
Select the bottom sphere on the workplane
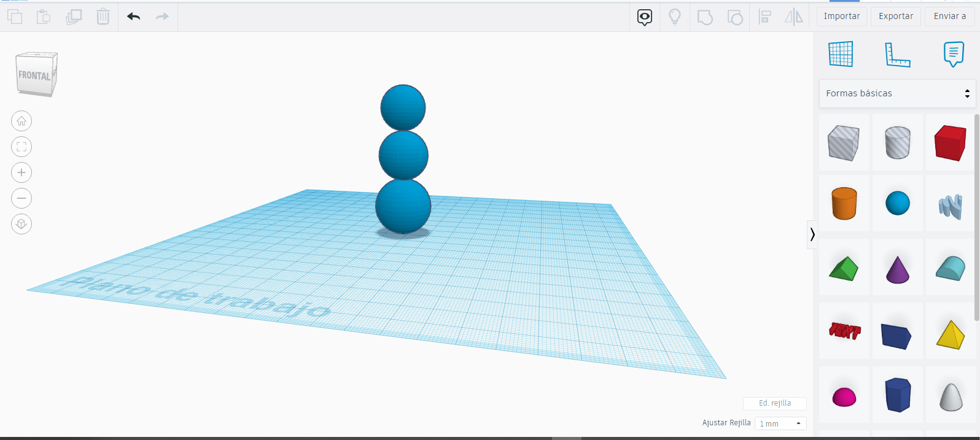403,207
